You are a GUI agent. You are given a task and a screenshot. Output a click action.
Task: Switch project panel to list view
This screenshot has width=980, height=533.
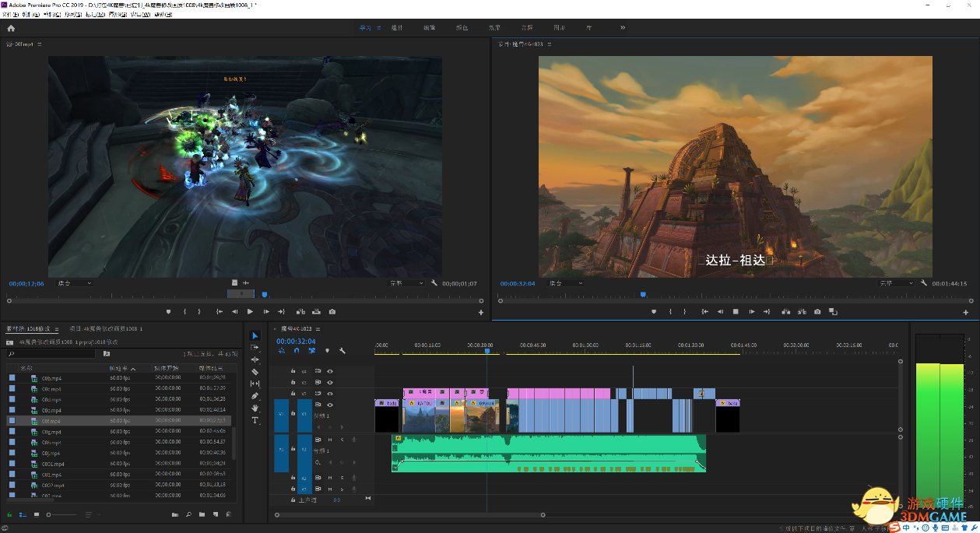[23, 514]
